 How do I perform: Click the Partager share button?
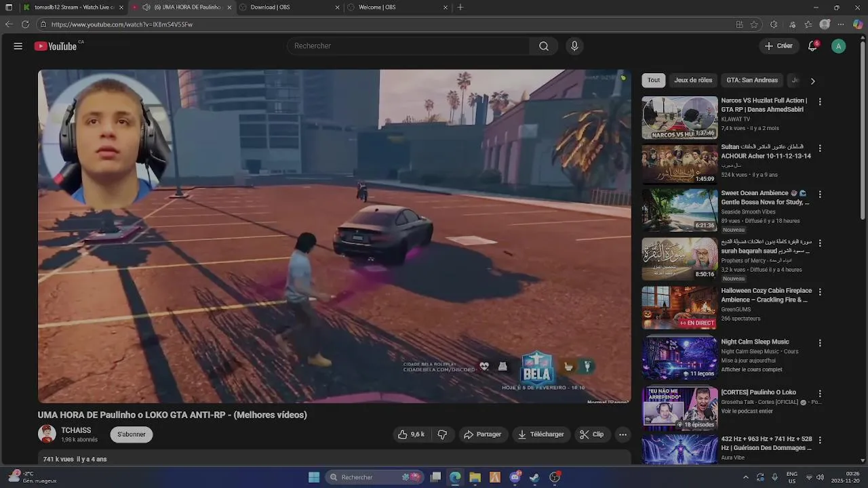pos(482,434)
